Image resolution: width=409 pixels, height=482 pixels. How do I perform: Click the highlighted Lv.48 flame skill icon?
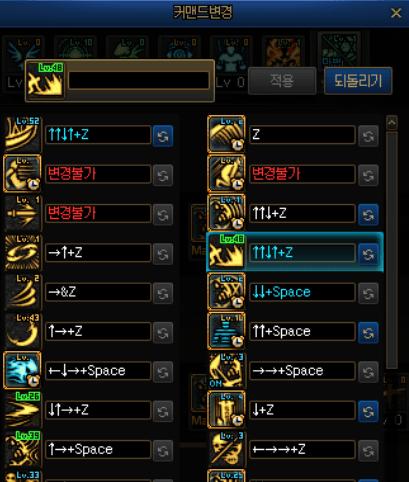(226, 252)
